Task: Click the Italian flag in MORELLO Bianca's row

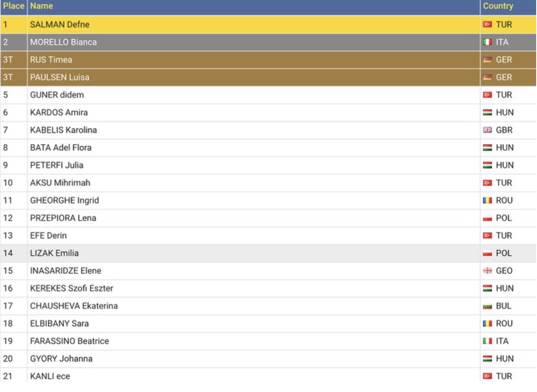Action: point(488,42)
